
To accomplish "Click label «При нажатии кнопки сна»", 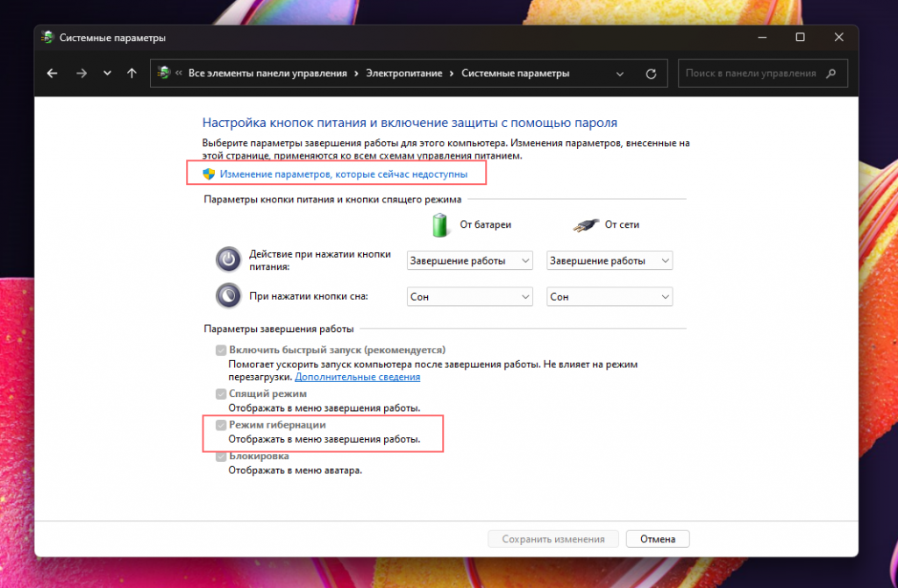I will (x=309, y=296).
